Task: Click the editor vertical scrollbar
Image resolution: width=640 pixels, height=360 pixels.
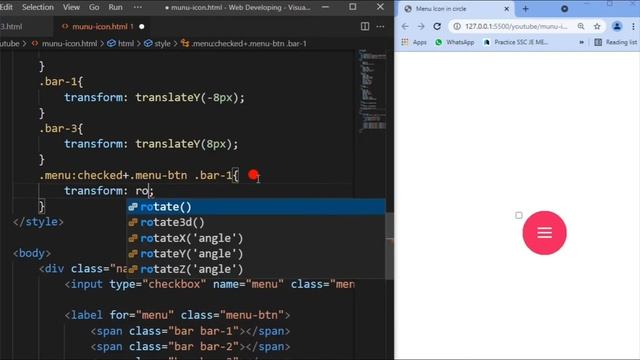Action: click(390, 246)
